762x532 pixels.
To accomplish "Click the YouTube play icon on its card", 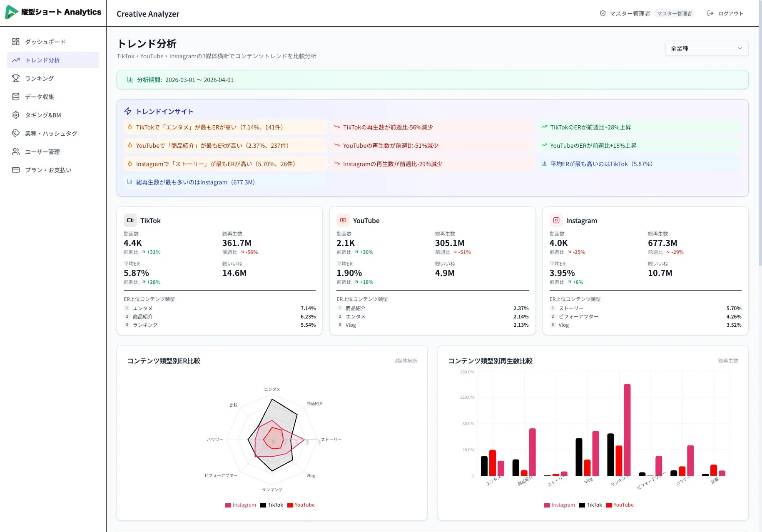I will pos(343,220).
